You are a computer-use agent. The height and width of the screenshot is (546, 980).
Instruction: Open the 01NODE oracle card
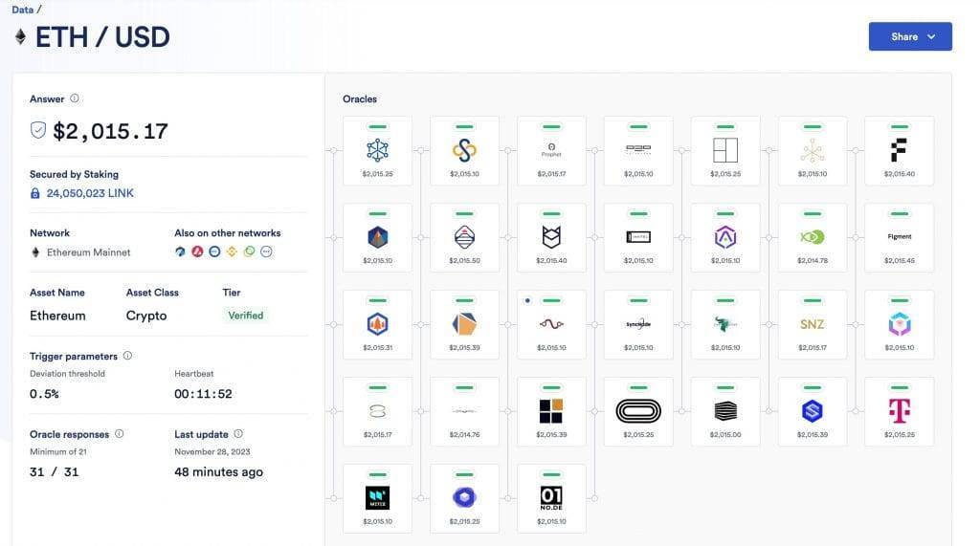551,498
